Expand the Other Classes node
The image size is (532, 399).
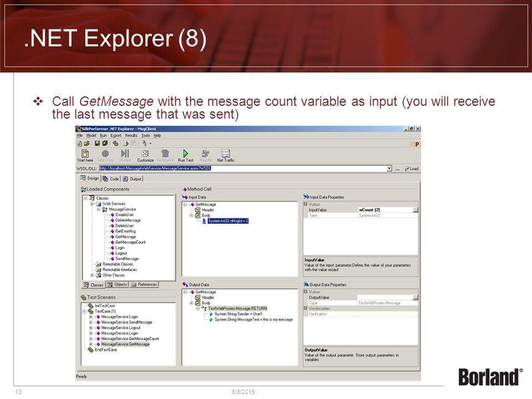pos(92,275)
